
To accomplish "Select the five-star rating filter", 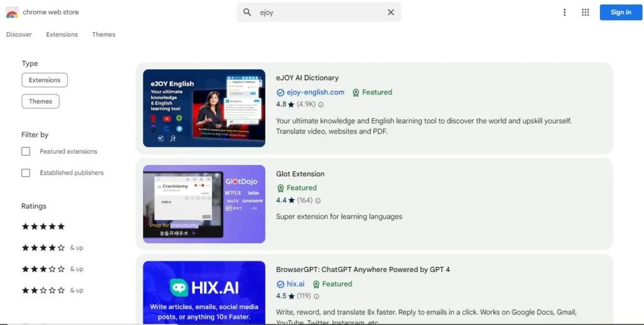I will pyautogui.click(x=43, y=226).
